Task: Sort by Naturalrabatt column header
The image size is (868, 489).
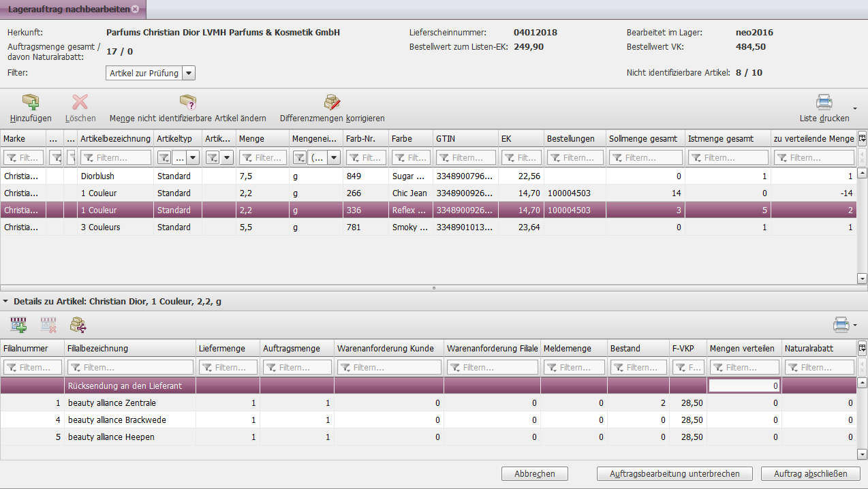Action: click(820, 348)
